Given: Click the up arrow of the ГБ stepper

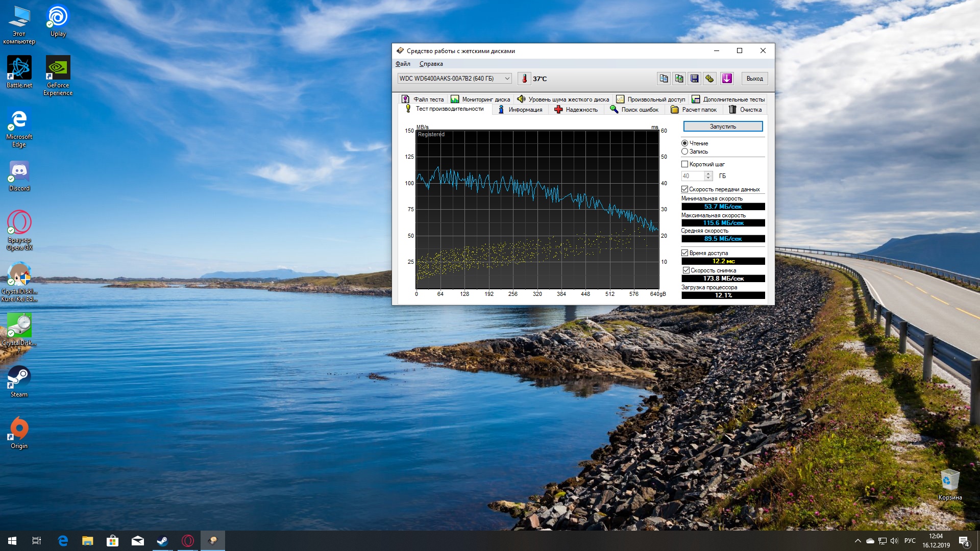Looking at the screenshot, I should (708, 174).
